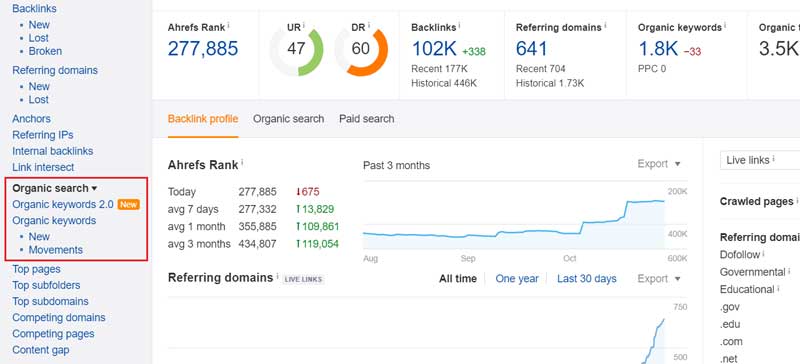Image resolution: width=800 pixels, height=364 pixels.
Task: Click the 102K backlinks count
Action: (434, 49)
